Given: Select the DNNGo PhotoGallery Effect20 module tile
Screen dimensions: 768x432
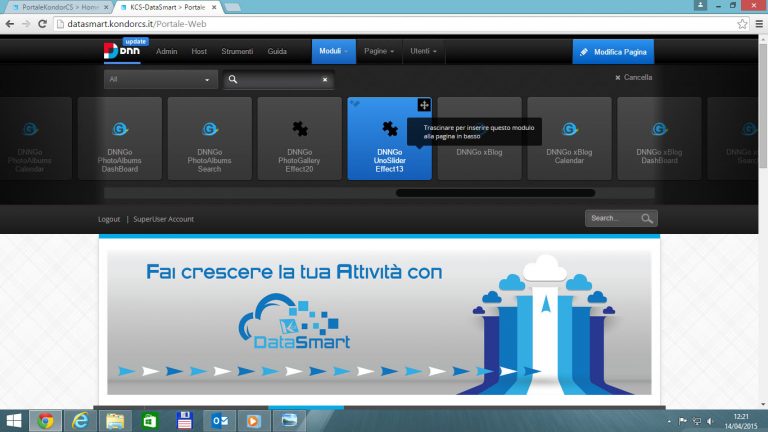Looking at the screenshot, I should (300, 138).
